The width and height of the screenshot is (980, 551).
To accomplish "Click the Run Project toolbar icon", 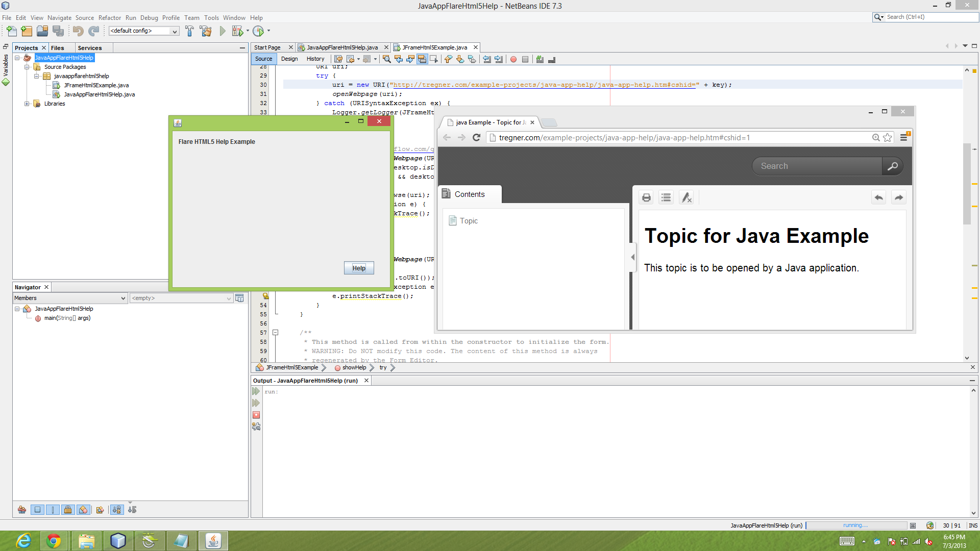I will tap(223, 31).
